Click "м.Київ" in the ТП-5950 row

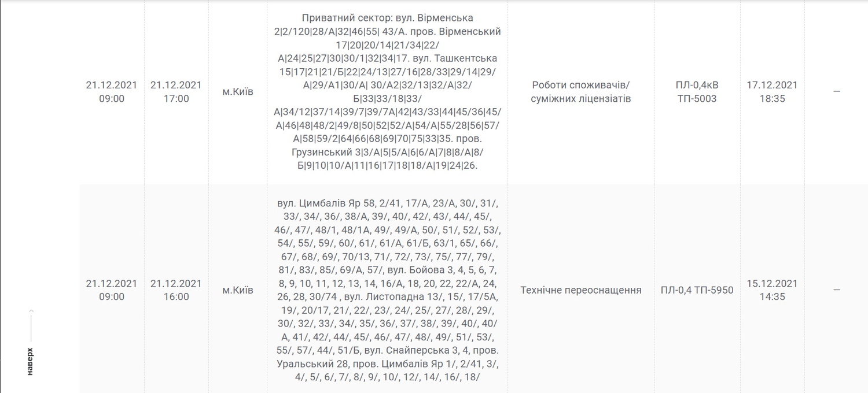point(238,290)
